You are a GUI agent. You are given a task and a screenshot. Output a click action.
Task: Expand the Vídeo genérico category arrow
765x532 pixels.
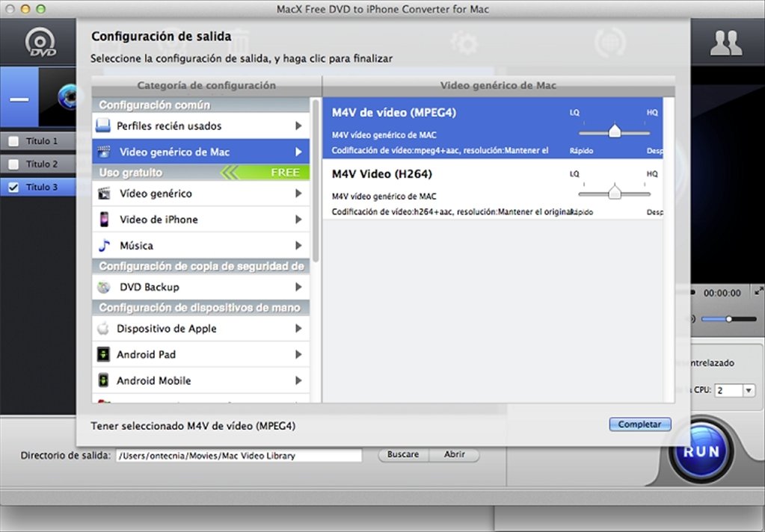click(x=298, y=194)
